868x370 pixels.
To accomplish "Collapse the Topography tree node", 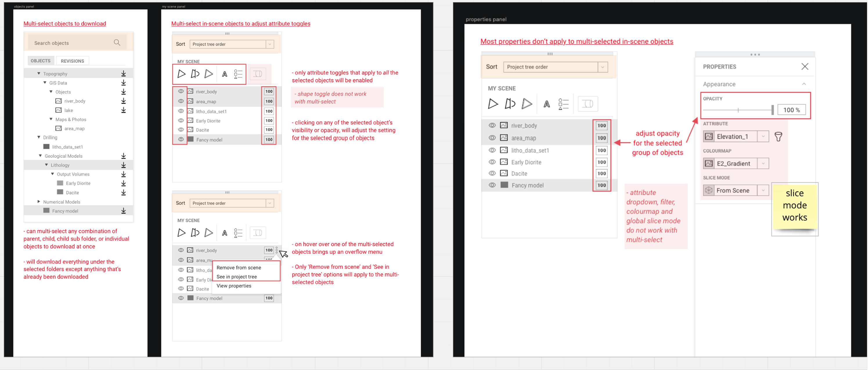I will [x=39, y=73].
